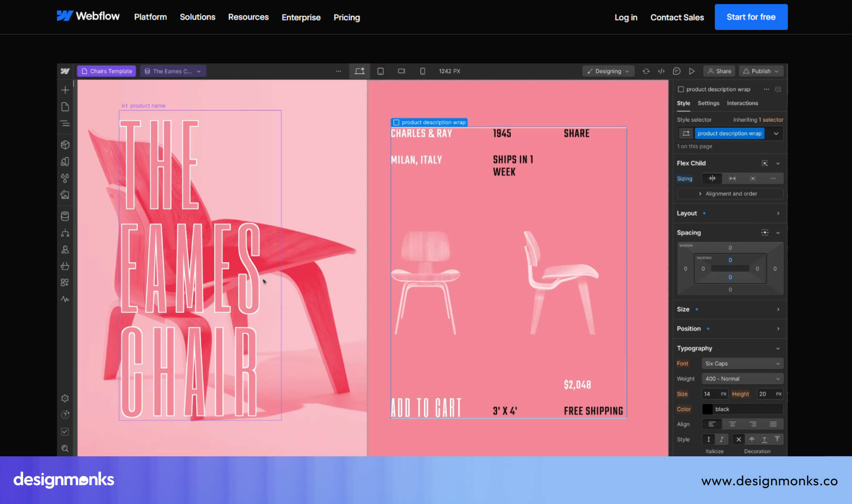
Task: Open The Eames C... collection page dropdown
Action: pyautogui.click(x=173, y=71)
